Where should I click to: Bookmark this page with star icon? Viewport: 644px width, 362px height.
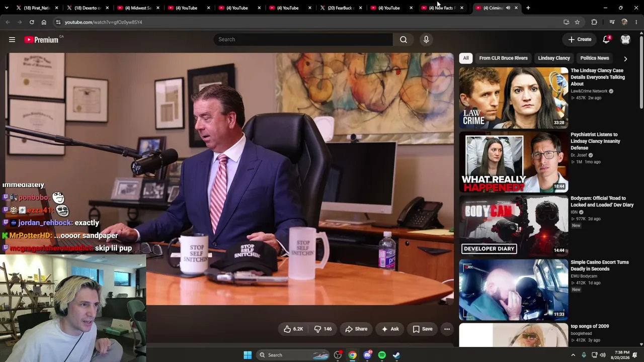click(x=577, y=22)
